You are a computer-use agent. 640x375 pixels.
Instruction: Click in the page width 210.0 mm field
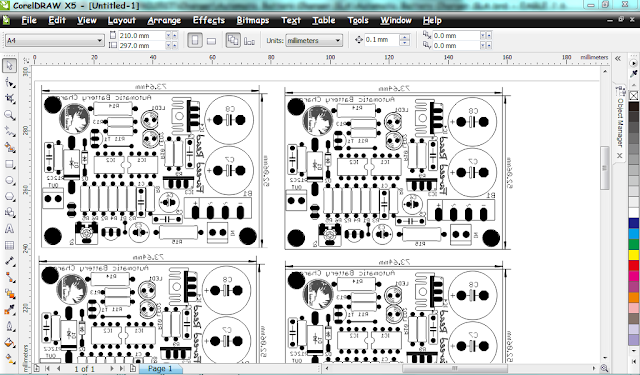point(141,36)
